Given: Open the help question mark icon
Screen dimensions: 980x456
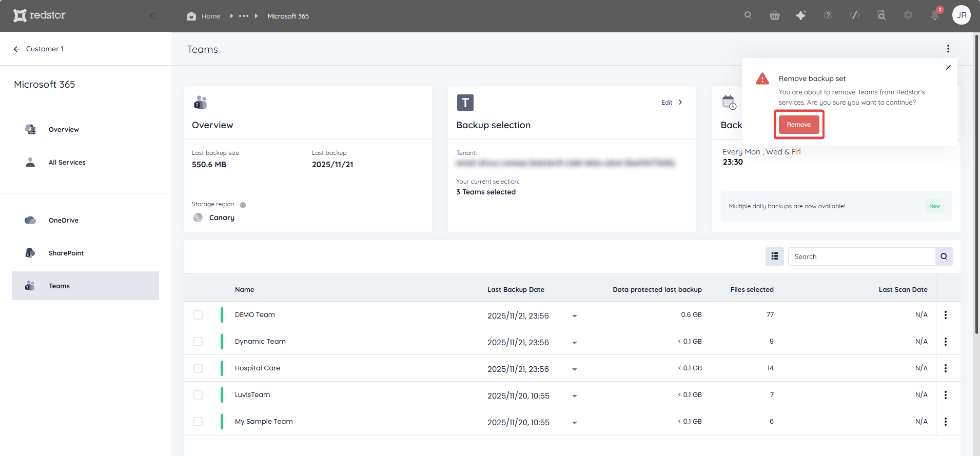Looking at the screenshot, I should click(x=828, y=15).
